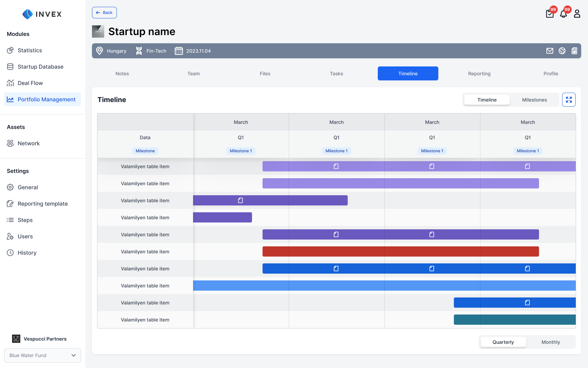The width and height of the screenshot is (588, 368).
Task: Go back using the Back button
Action: click(104, 13)
